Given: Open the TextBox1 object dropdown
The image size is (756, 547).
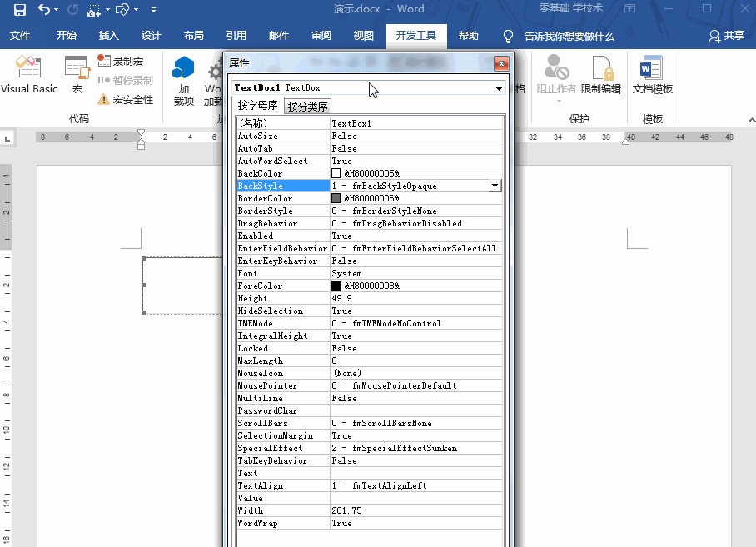Looking at the screenshot, I should (x=498, y=88).
